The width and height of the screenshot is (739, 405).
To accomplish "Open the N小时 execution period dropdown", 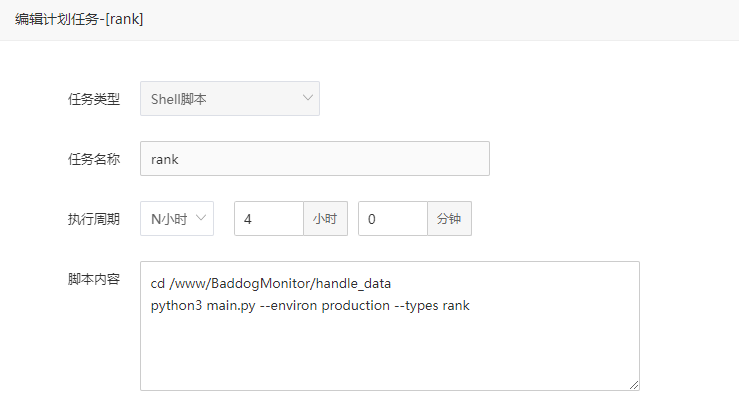I will point(177,219).
